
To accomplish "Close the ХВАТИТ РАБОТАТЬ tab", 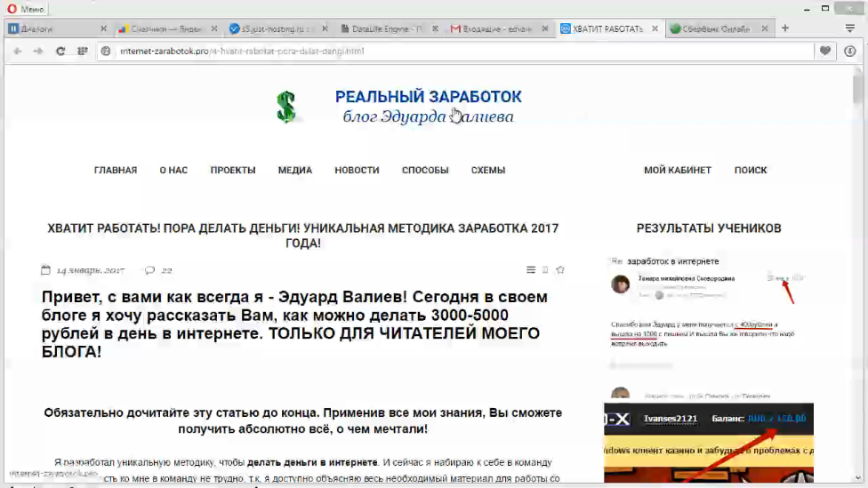I will 655,28.
